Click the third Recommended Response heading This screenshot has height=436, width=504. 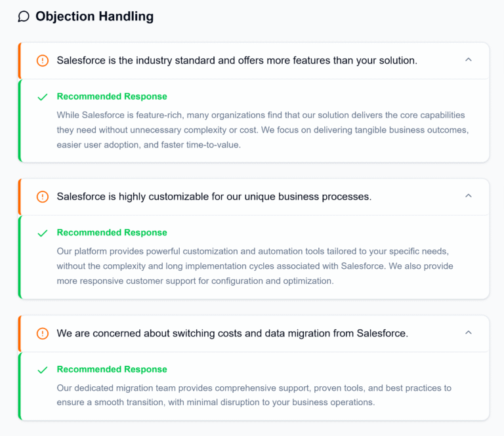click(112, 369)
